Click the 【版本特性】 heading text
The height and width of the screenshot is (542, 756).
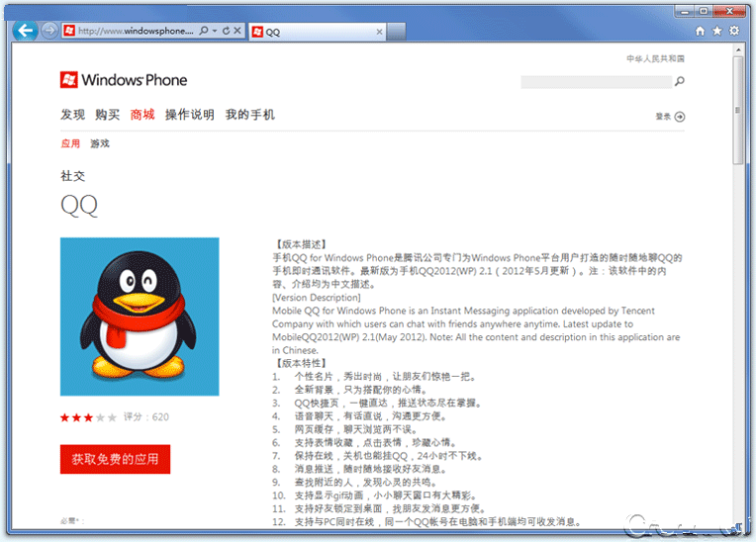coord(301,363)
